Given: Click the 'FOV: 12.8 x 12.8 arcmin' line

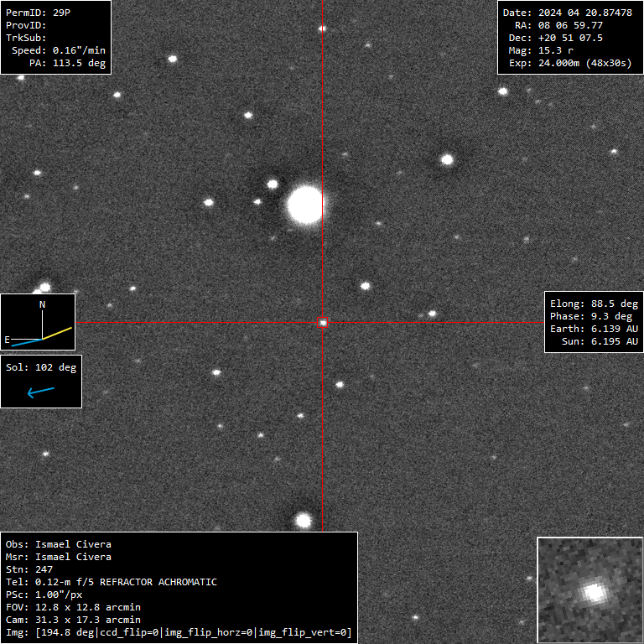Looking at the screenshot, I should [x=73, y=607].
